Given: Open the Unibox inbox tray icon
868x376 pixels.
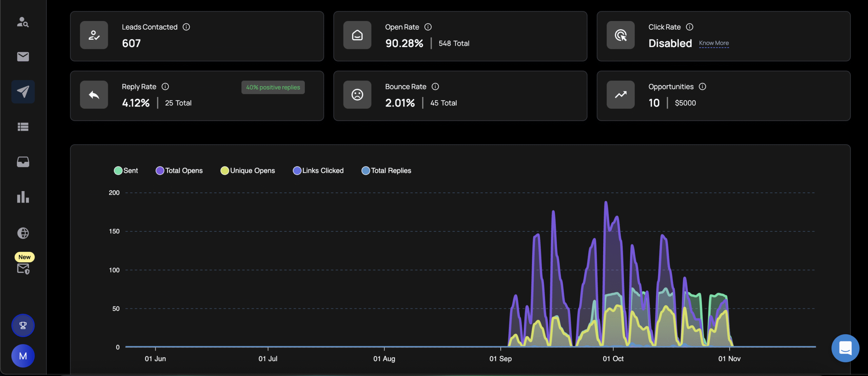Looking at the screenshot, I should click(23, 162).
